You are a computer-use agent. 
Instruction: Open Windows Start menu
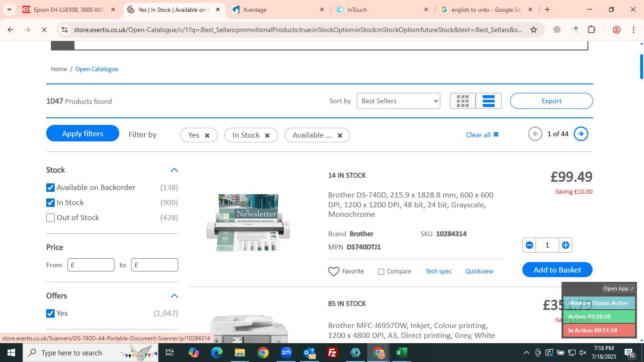pyautogui.click(x=11, y=353)
